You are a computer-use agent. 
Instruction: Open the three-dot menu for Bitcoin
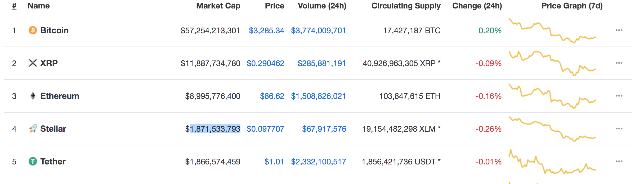pos(619,30)
